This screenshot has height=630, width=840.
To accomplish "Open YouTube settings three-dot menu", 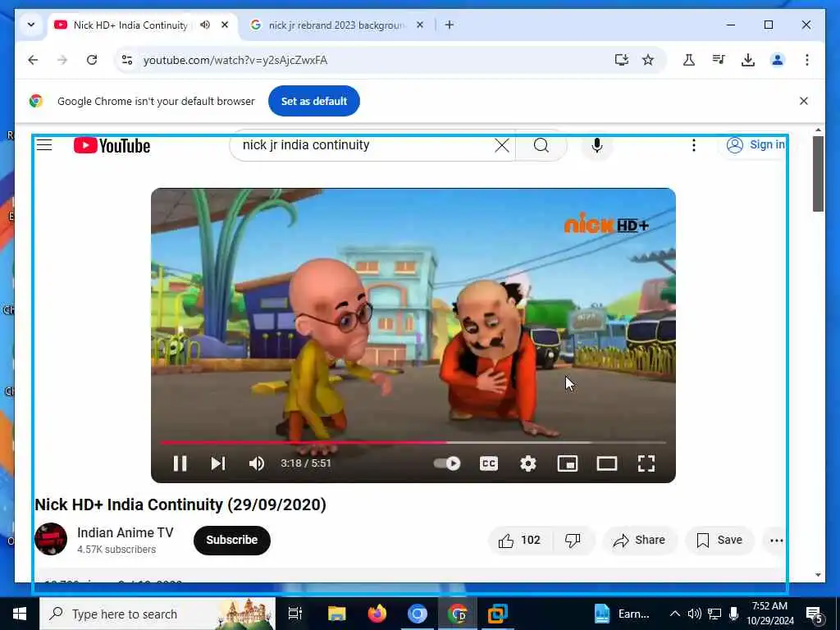I will pos(694,145).
